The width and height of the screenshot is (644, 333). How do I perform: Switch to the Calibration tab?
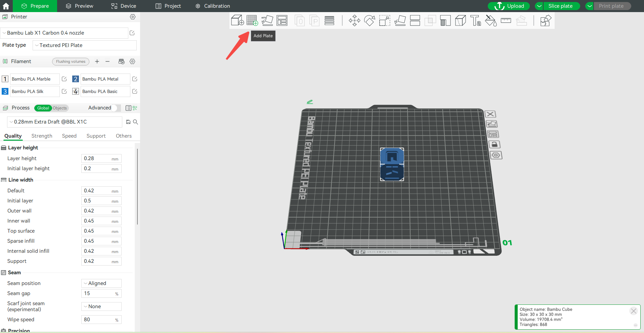[x=213, y=6]
